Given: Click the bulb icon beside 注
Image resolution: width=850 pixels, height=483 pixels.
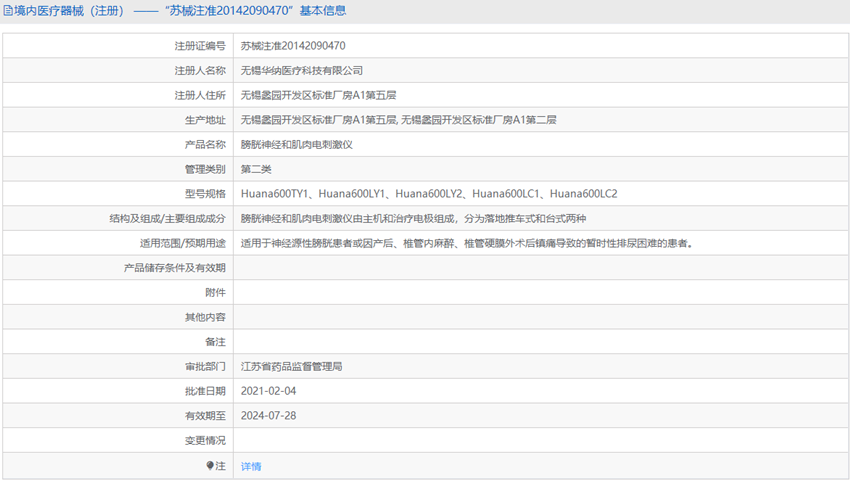Looking at the screenshot, I should tap(210, 466).
